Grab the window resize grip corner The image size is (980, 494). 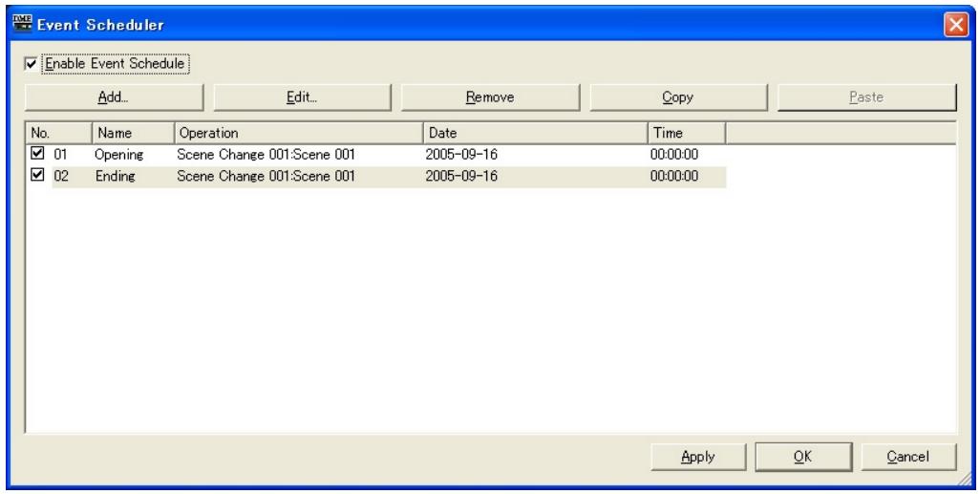point(963,479)
